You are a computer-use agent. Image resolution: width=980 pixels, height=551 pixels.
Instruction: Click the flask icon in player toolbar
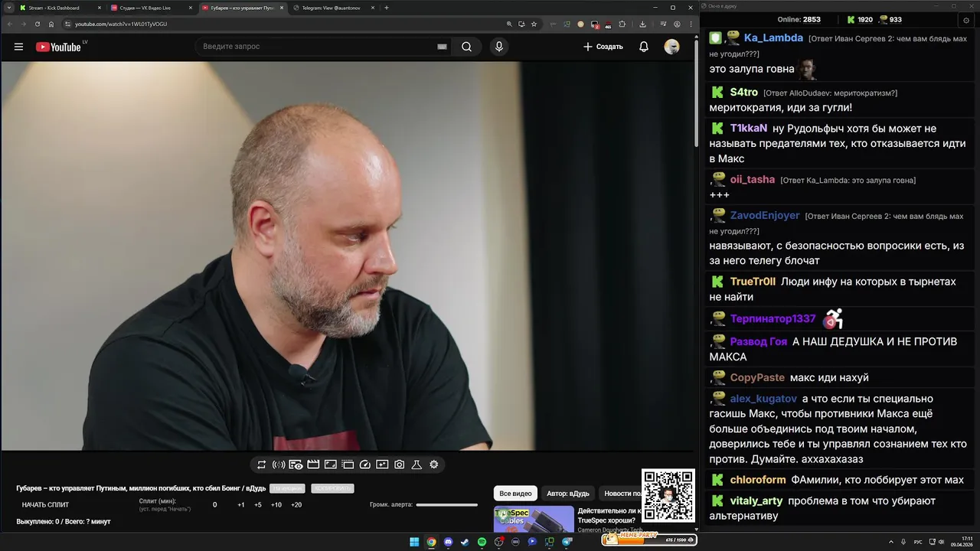coord(416,465)
